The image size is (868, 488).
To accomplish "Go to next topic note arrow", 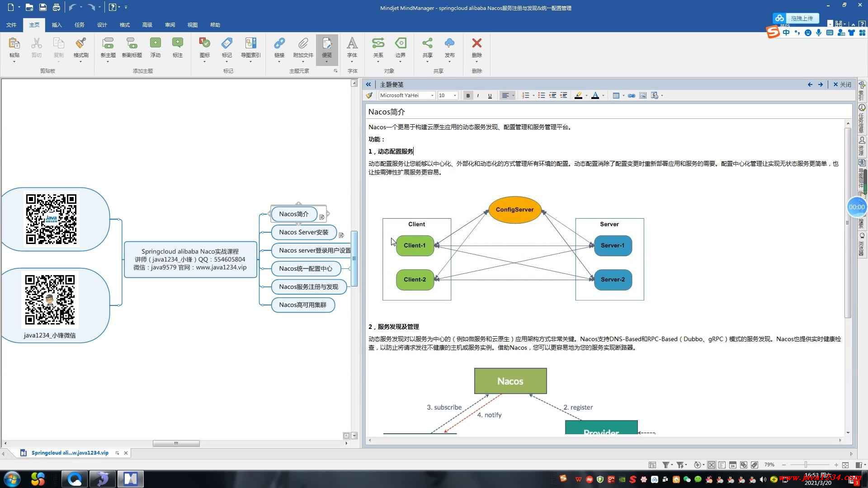I will [821, 84].
